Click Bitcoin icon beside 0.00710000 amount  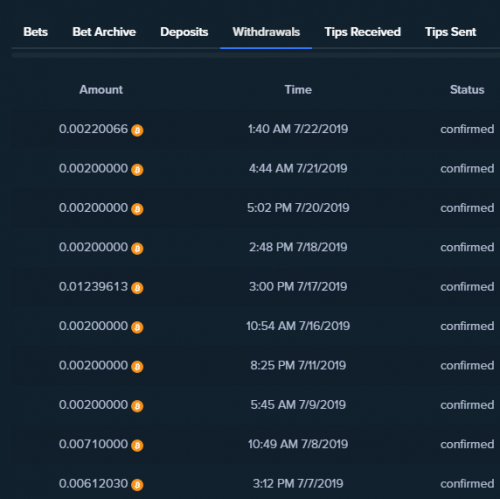tap(137, 445)
